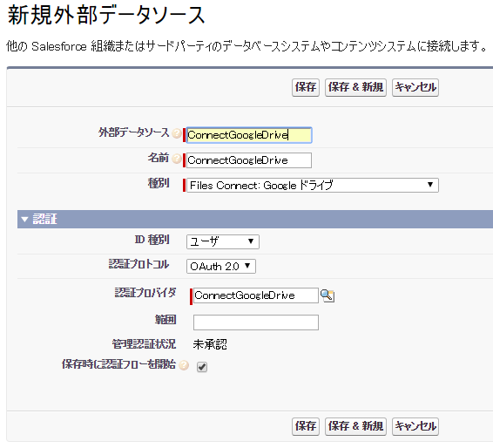This screenshot has width=493, height=448.
Task: Click the top キャンセル button
Action: click(x=415, y=87)
